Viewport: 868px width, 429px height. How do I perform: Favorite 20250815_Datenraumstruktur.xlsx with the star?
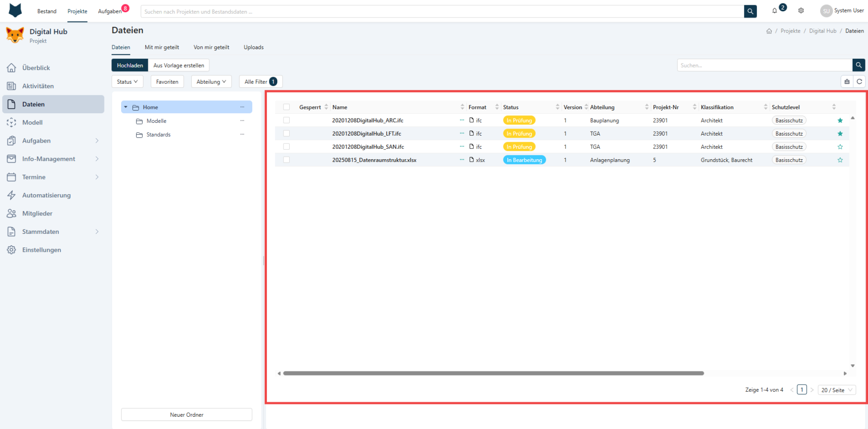840,160
